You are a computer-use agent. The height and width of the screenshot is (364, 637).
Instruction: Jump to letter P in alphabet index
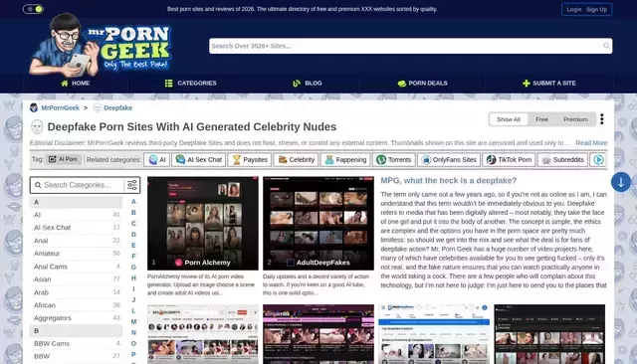pyautogui.click(x=133, y=355)
